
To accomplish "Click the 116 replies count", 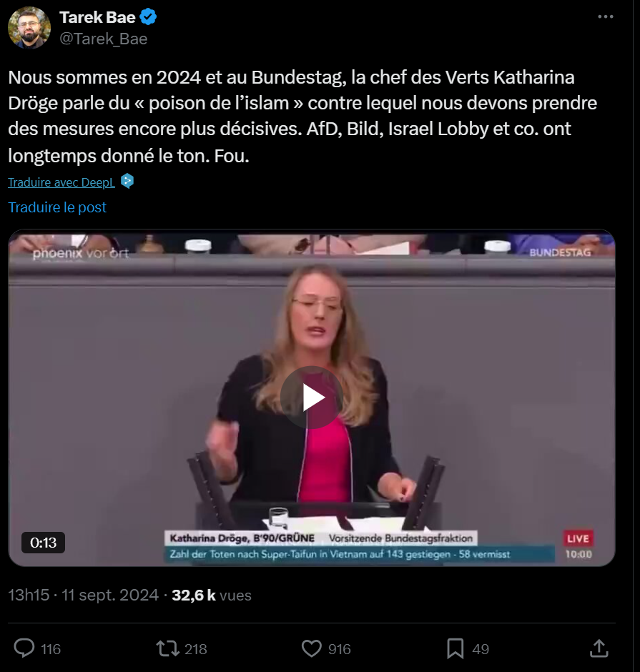I will click(x=51, y=649).
